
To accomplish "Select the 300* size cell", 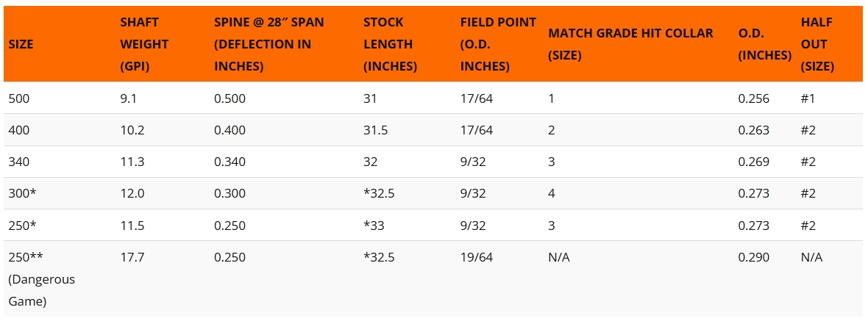I will [x=21, y=193].
